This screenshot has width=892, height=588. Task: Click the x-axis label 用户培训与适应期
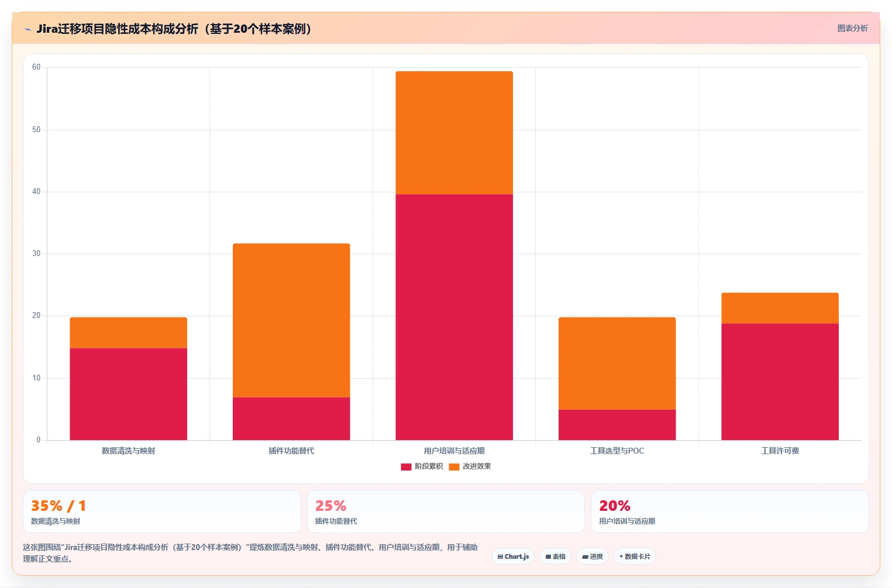pos(454,451)
